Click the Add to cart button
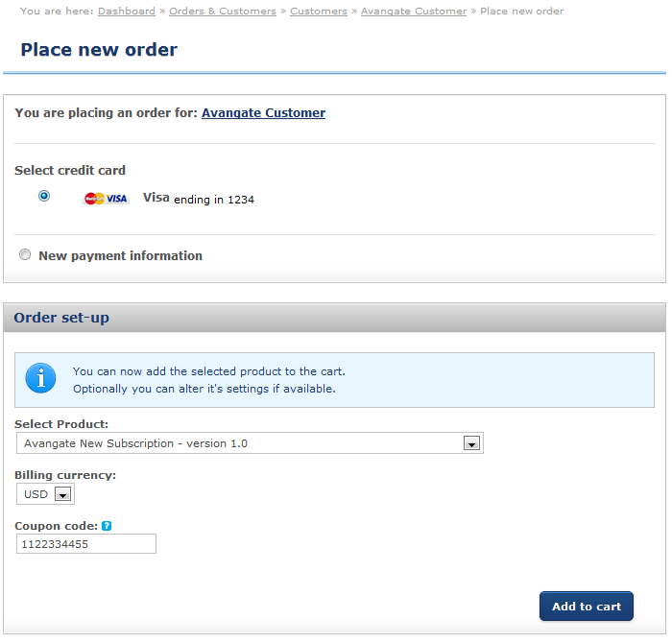672x643 pixels. coord(587,607)
